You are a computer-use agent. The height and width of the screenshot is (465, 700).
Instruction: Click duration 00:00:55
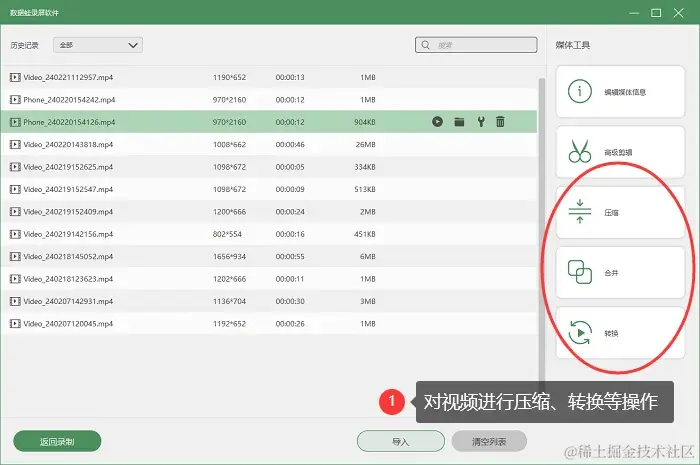(x=290, y=257)
